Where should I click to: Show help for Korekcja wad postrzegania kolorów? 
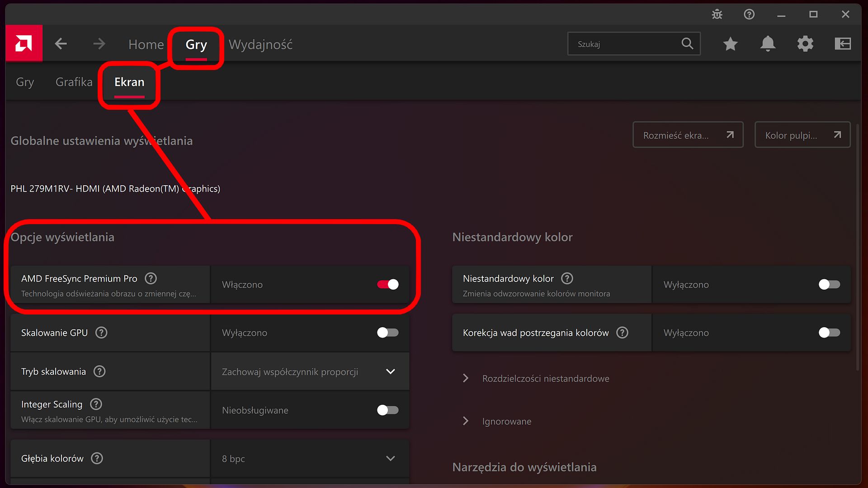pyautogui.click(x=623, y=333)
